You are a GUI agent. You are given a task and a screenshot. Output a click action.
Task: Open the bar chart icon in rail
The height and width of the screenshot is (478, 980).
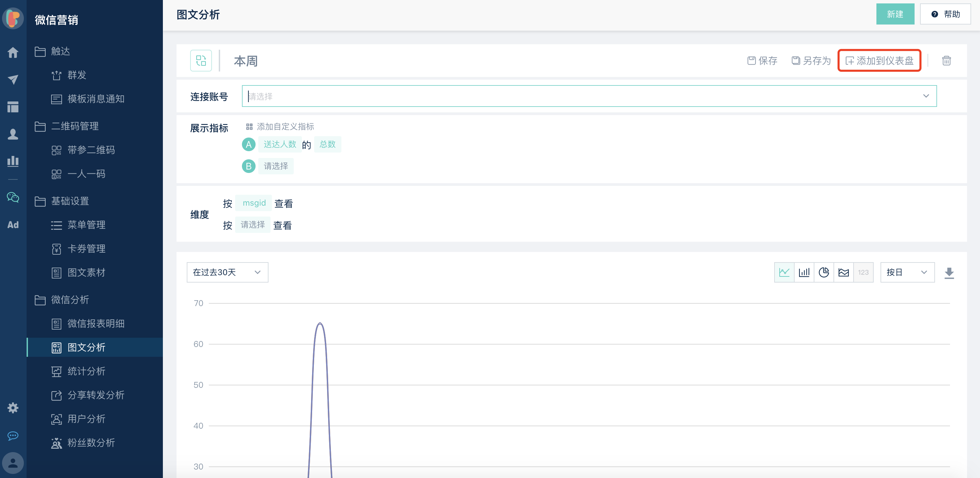13,161
